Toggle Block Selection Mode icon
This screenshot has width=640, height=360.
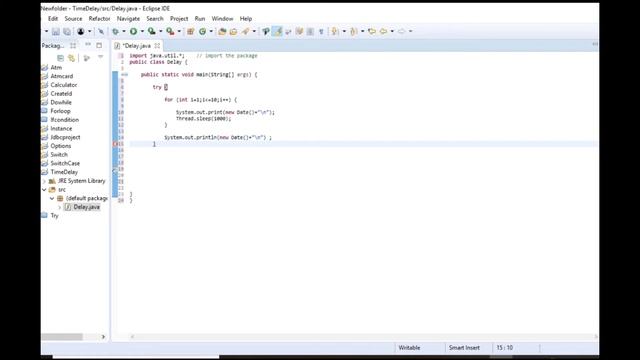coord(310,31)
